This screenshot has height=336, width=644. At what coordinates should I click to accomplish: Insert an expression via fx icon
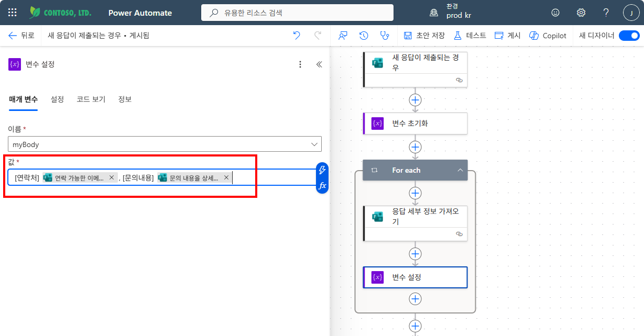pos(322,185)
